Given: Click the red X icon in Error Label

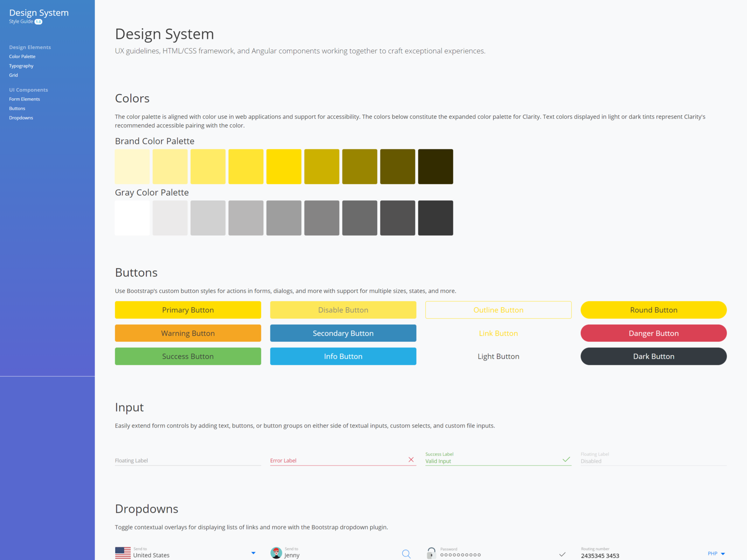Looking at the screenshot, I should [411, 459].
